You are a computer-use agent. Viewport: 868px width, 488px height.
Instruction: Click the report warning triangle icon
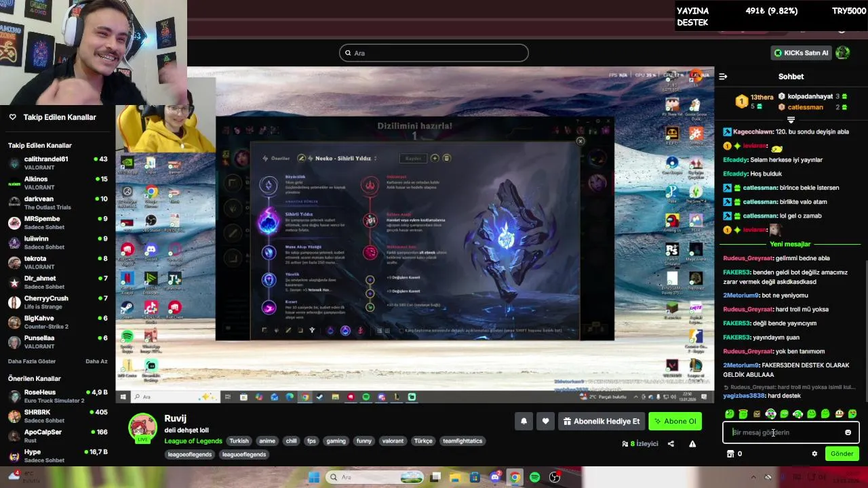692,444
